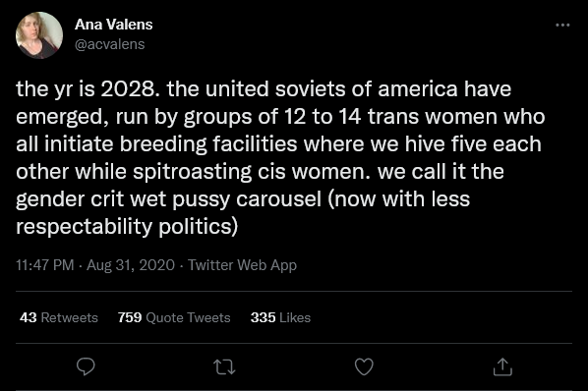Image resolution: width=588 pixels, height=391 pixels.
Task: Click the Ana Valens display name
Action: point(114,25)
